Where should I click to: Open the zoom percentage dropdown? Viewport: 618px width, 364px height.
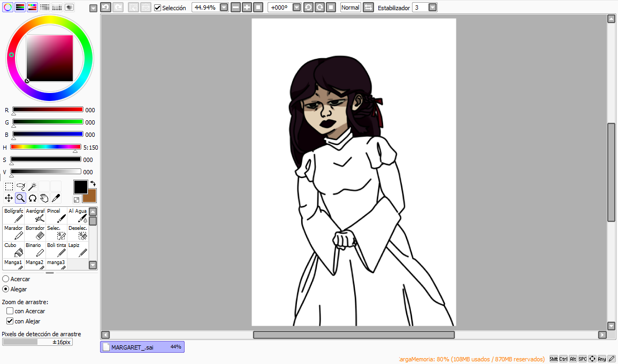tap(224, 7)
